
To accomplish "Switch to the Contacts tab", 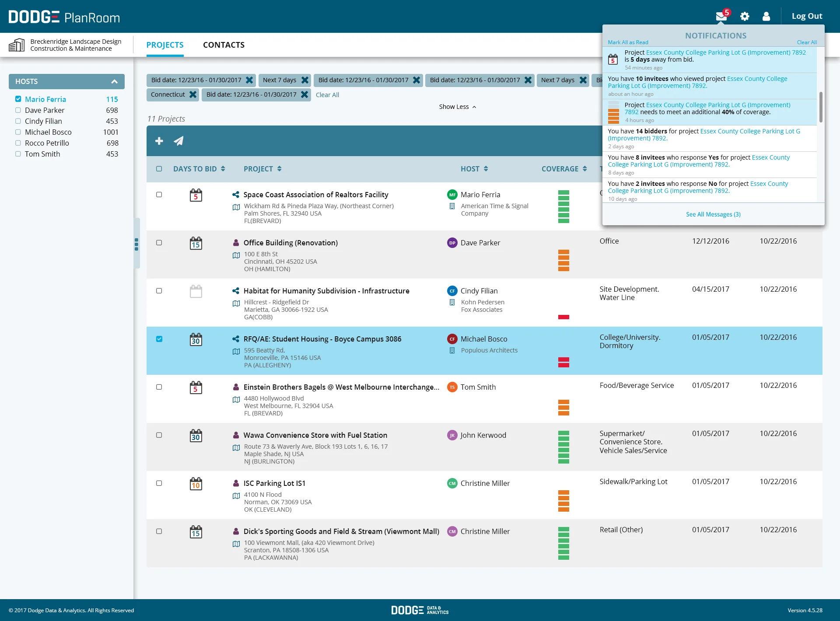I will [224, 45].
